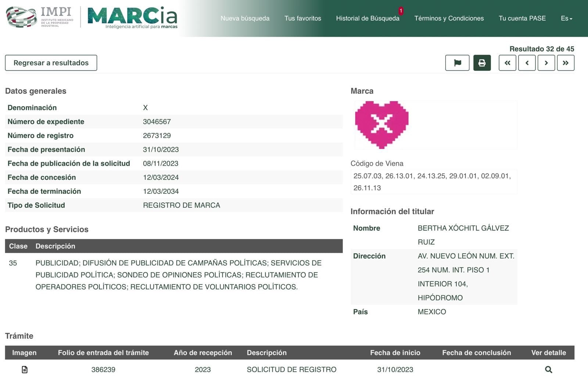View detail of trámite 386239
The width and height of the screenshot is (588, 384).
[x=548, y=370]
